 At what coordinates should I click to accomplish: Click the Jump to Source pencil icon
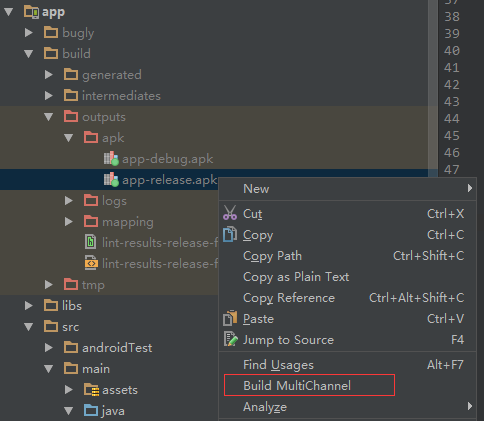point(230,339)
